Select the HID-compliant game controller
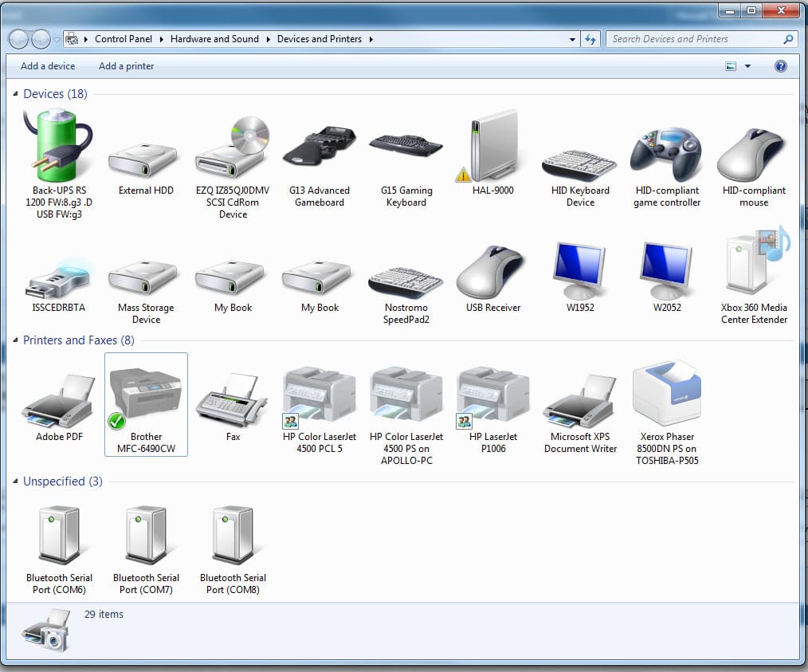This screenshot has height=672, width=808. 667,167
